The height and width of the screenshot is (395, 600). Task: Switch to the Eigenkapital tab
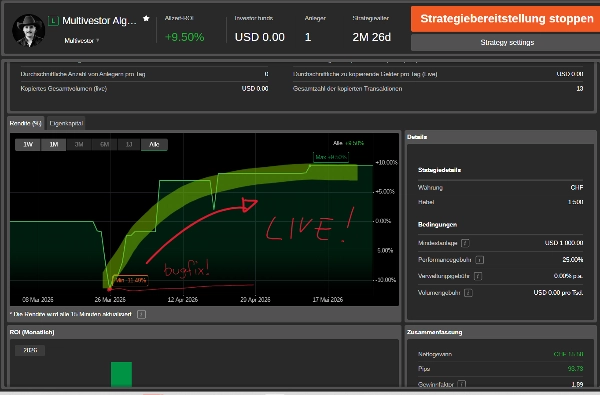pos(66,123)
